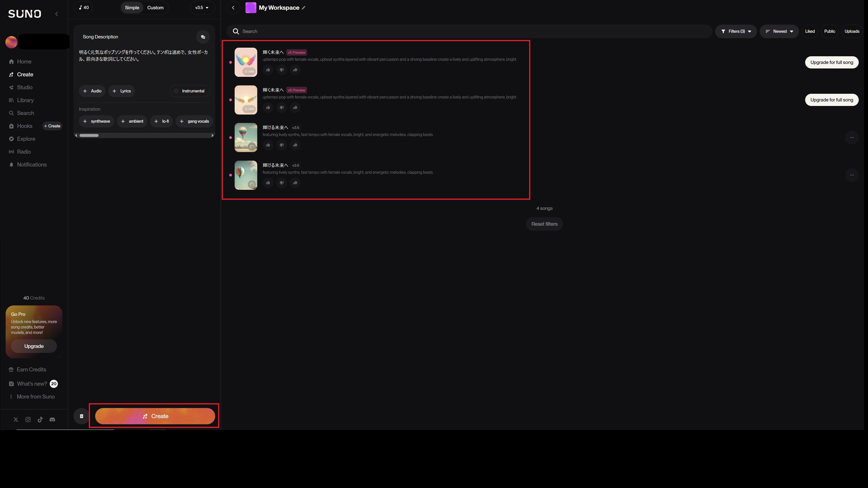The width and height of the screenshot is (868, 488).
Task: Click the trash icon beside Create button
Action: click(x=81, y=416)
